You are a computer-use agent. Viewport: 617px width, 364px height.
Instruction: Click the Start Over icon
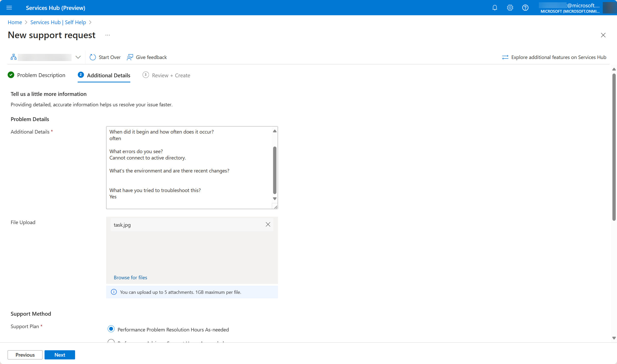click(92, 57)
